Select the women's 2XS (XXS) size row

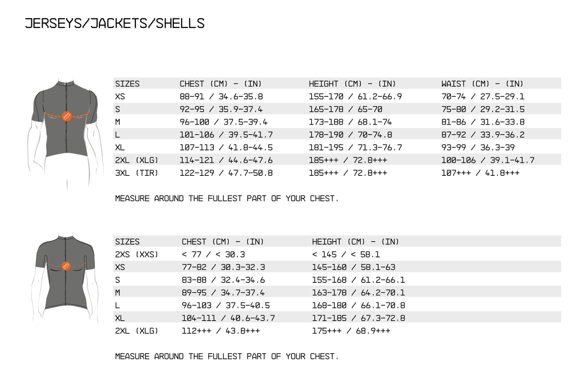(337, 254)
